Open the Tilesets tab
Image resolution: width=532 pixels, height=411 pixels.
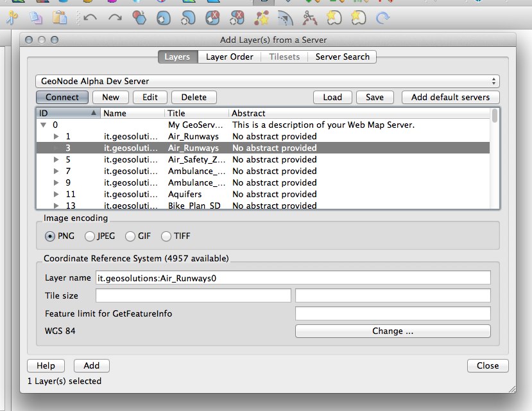click(x=284, y=57)
